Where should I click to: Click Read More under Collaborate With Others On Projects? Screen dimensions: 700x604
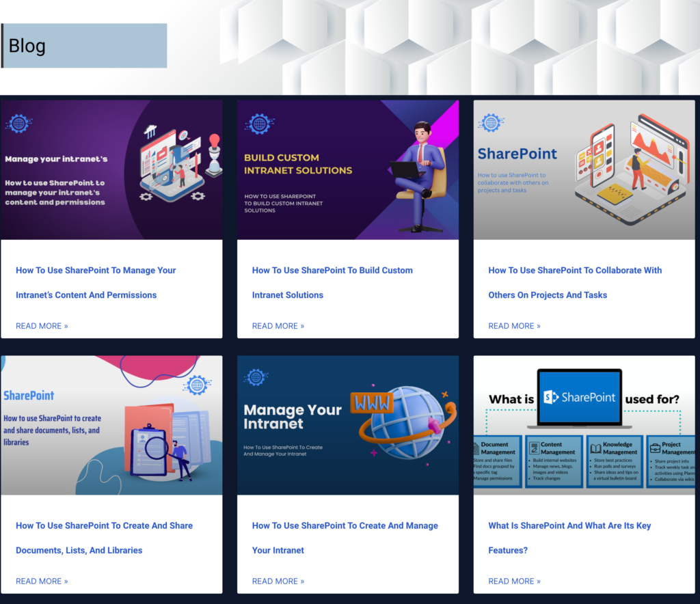click(514, 326)
